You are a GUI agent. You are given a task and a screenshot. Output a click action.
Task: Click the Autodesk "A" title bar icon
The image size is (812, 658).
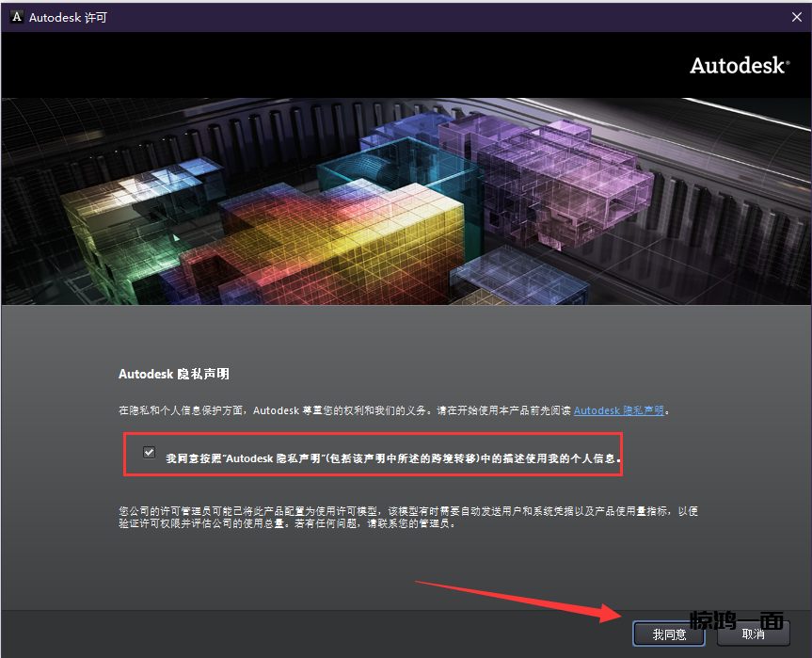coord(16,17)
